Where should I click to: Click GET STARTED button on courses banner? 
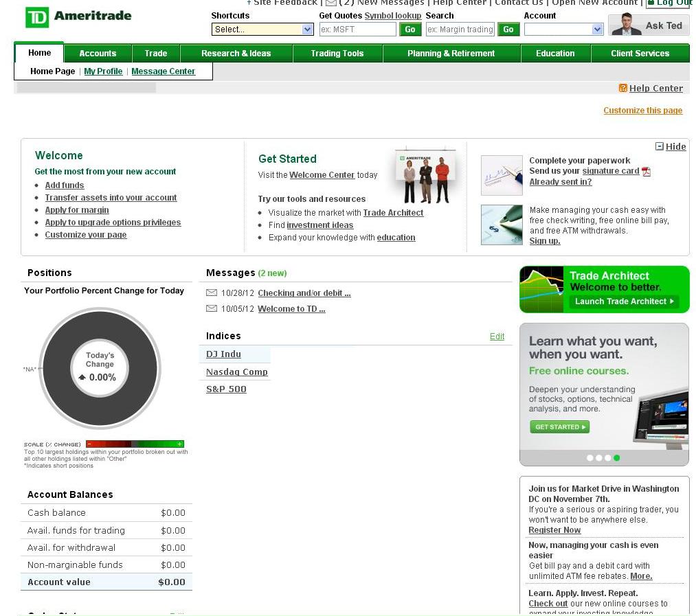560,427
